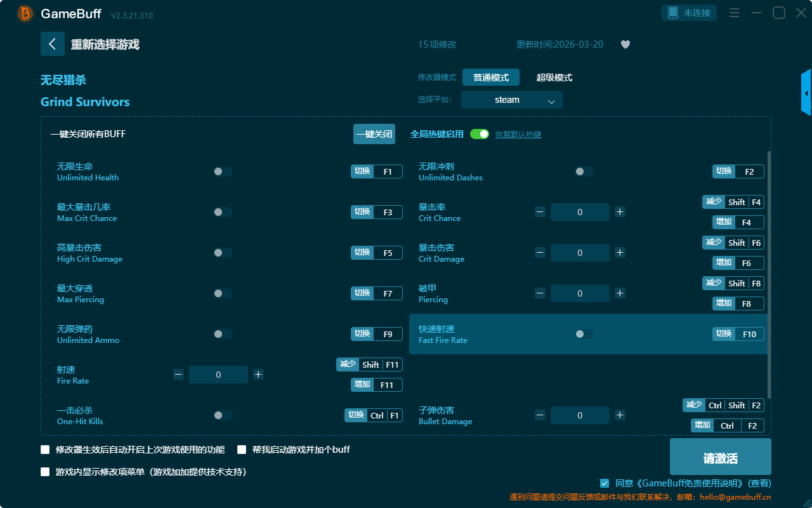
Task: Click plus icon for Fire Rate
Action: point(258,375)
